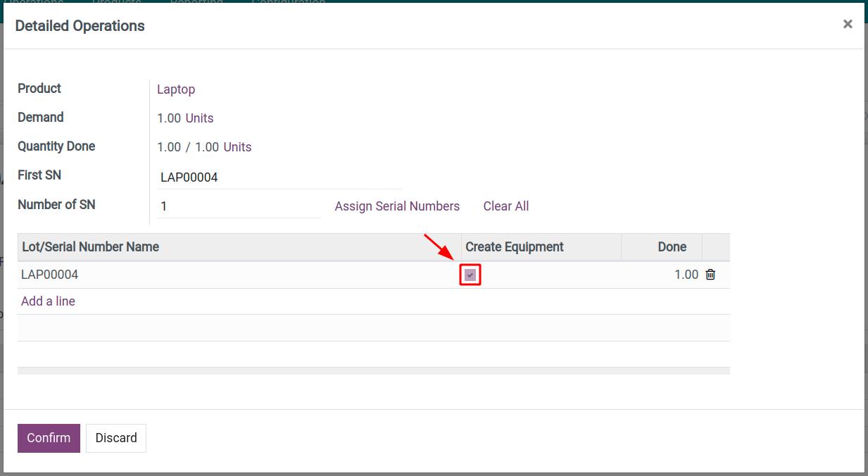868x476 pixels.
Task: Sort by Lot/Serial Number Name column header
Action: [90, 246]
